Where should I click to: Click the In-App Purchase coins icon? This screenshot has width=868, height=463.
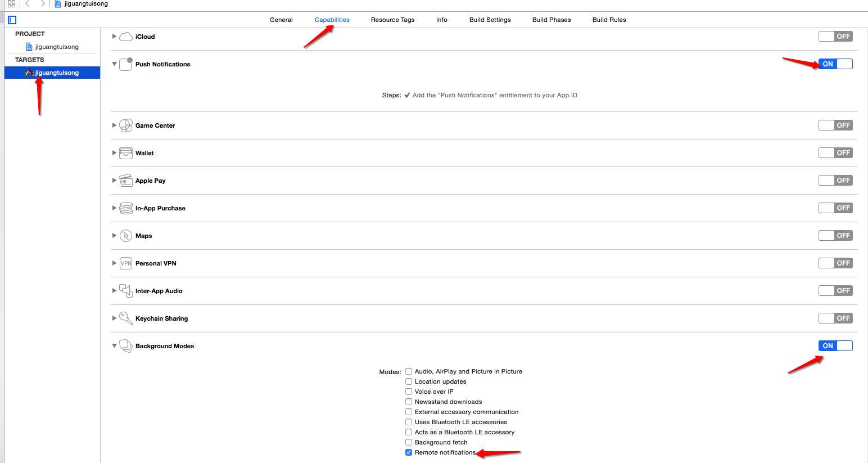(x=126, y=208)
